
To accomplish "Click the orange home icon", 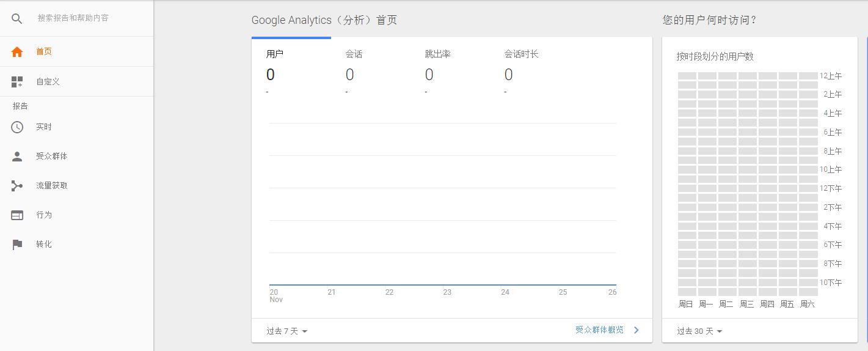I will point(17,52).
